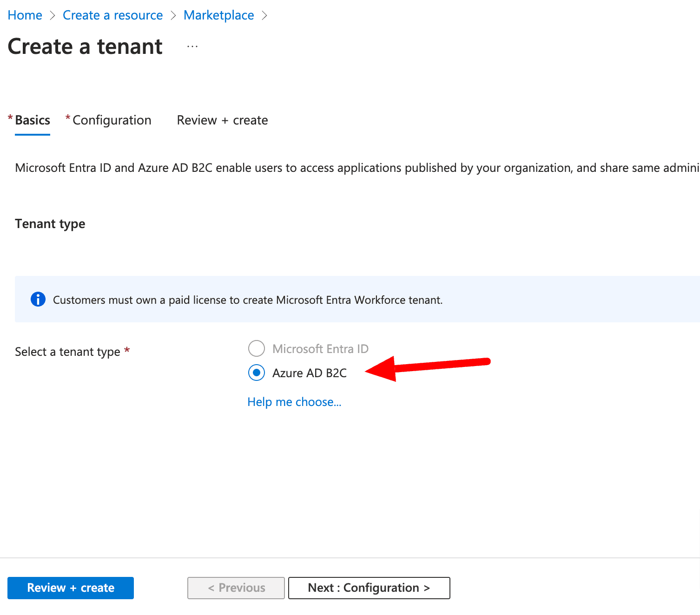Switch to the Review + create tab
Image resolution: width=700 pixels, height=615 pixels.
222,120
